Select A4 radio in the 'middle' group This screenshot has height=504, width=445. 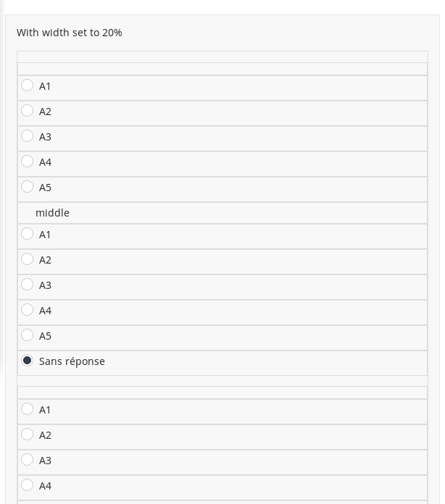28,310
